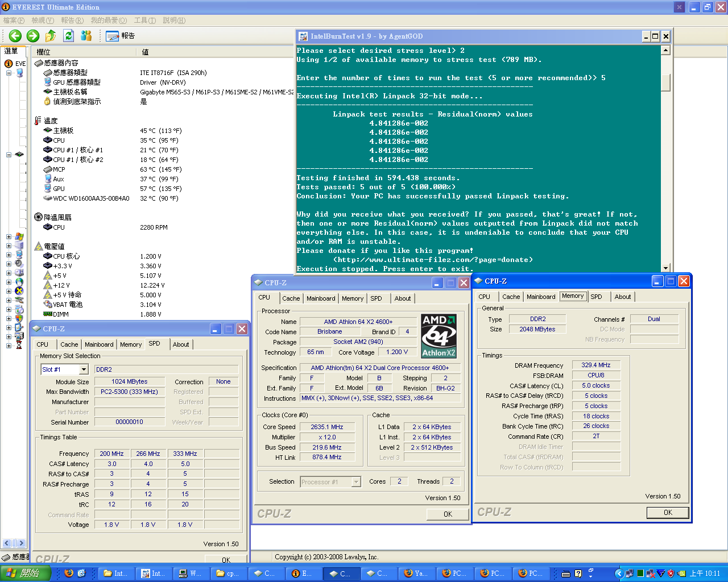
Task: Click AMD Athlon 64 X2 logo
Action: (x=439, y=336)
